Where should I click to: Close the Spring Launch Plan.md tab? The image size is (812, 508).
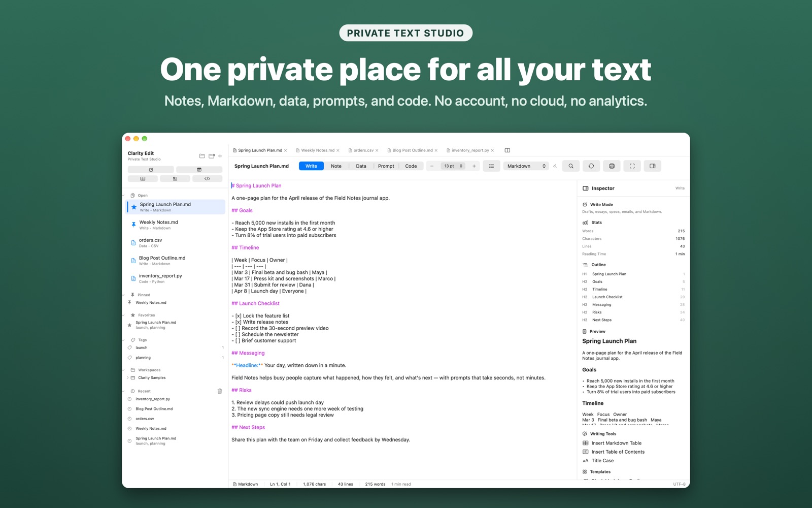tap(286, 150)
